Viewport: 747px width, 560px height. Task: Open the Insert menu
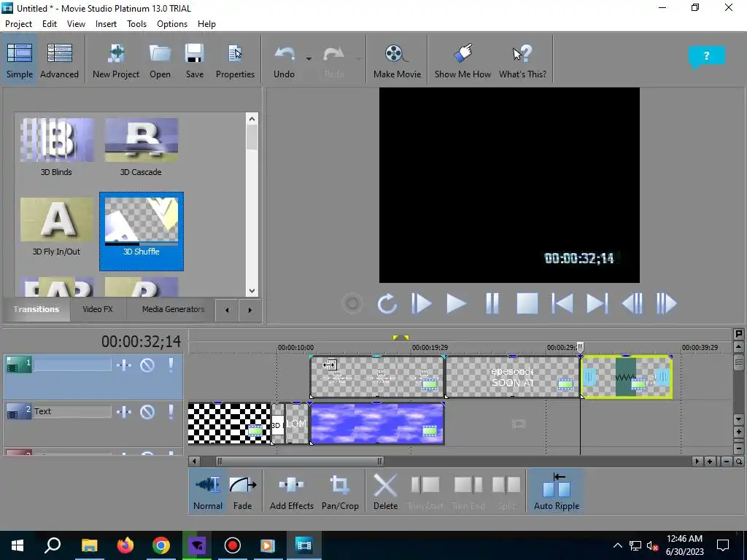pyautogui.click(x=106, y=24)
